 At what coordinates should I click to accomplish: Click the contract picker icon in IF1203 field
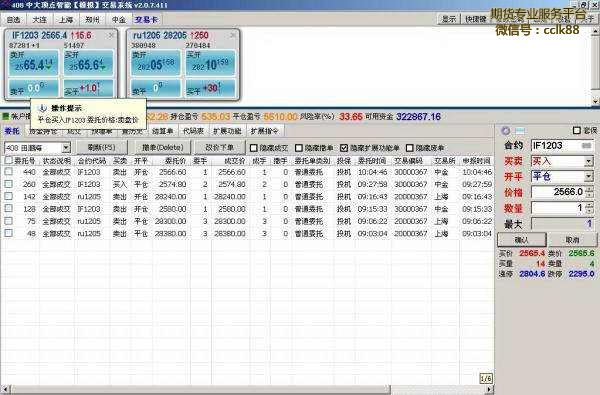[x=586, y=145]
